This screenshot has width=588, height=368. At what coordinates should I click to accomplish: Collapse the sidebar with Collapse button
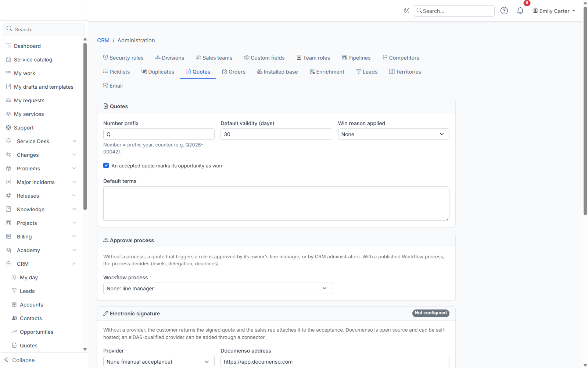pos(19,360)
